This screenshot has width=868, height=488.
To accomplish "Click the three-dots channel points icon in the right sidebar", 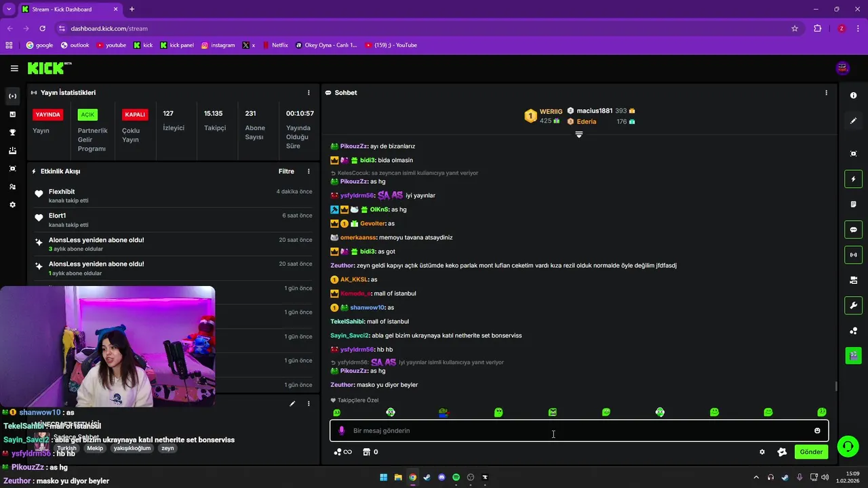I will [x=853, y=331].
